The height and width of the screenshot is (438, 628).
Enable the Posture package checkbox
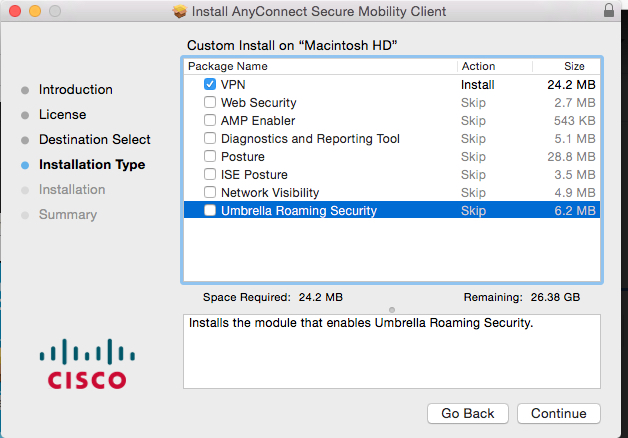point(210,156)
